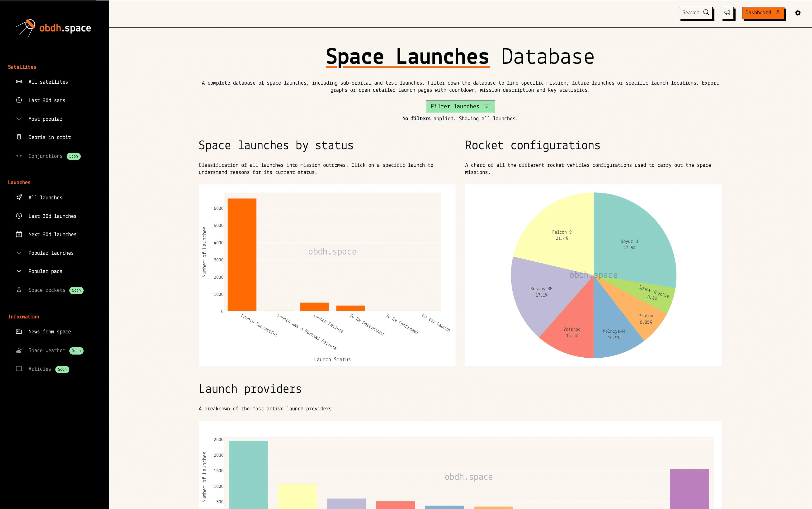
Task: Click the magnifier icon in Search
Action: [x=706, y=12]
